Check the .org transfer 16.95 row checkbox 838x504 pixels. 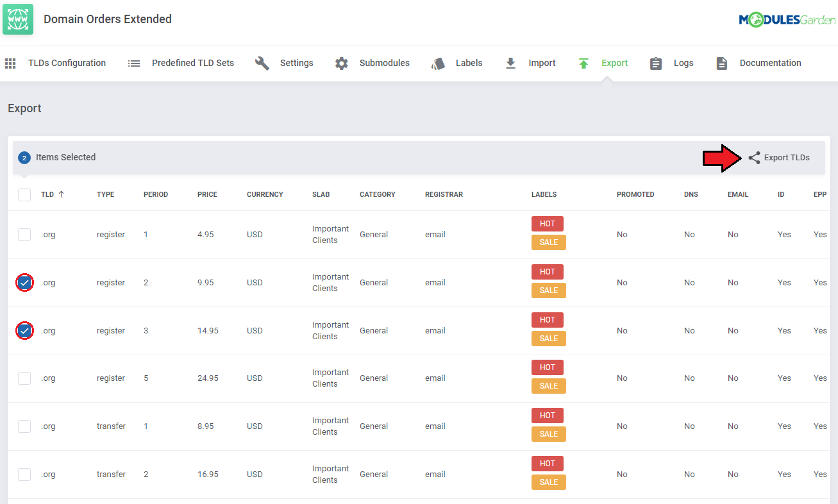(x=24, y=475)
